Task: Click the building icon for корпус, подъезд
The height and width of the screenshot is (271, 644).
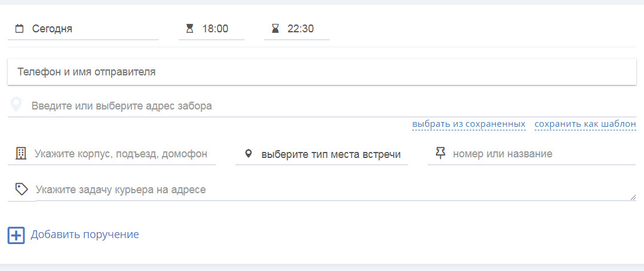Action: (x=21, y=154)
